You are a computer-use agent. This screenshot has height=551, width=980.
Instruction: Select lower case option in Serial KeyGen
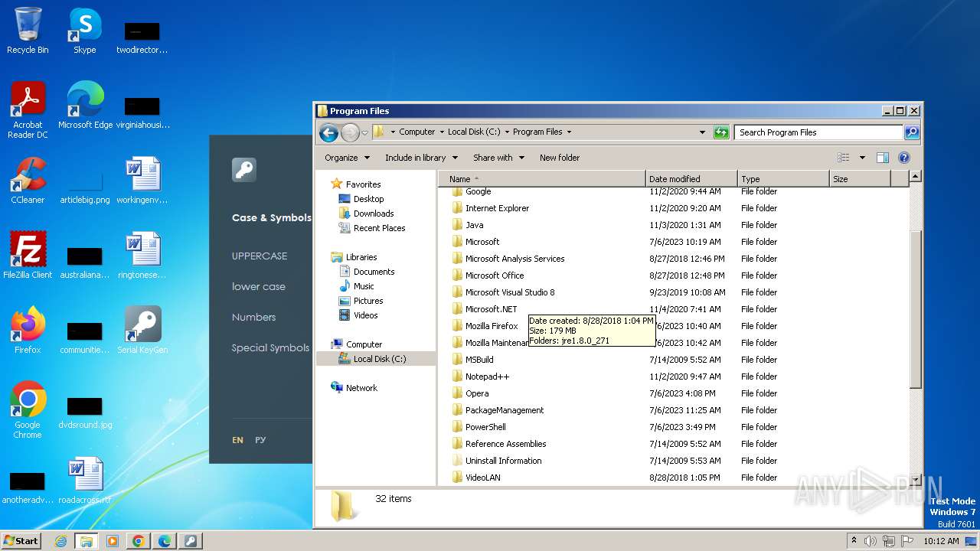tap(259, 286)
